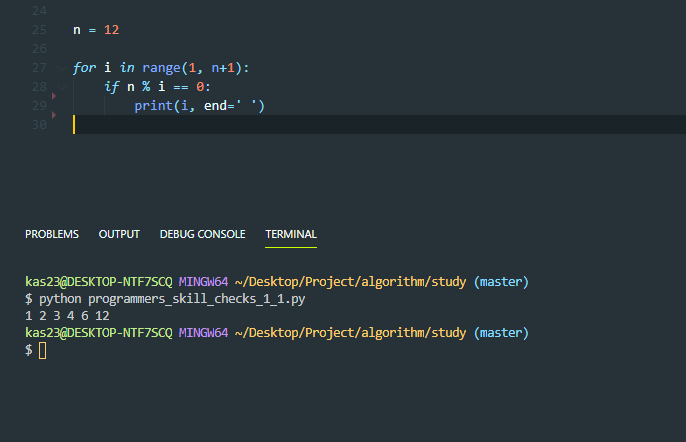Collapse the for loop at line 27
The image size is (686, 442).
(x=62, y=68)
